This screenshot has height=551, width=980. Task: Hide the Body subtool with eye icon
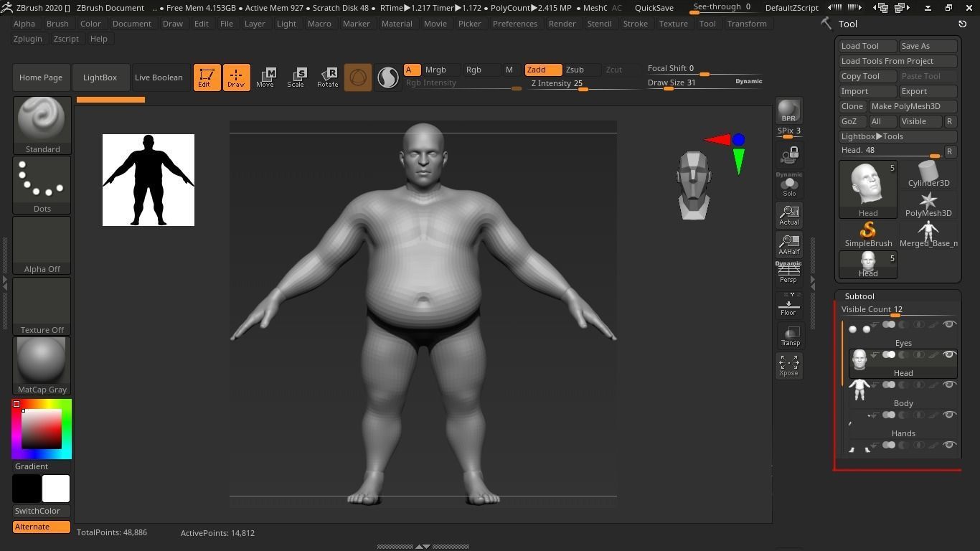[x=949, y=385]
